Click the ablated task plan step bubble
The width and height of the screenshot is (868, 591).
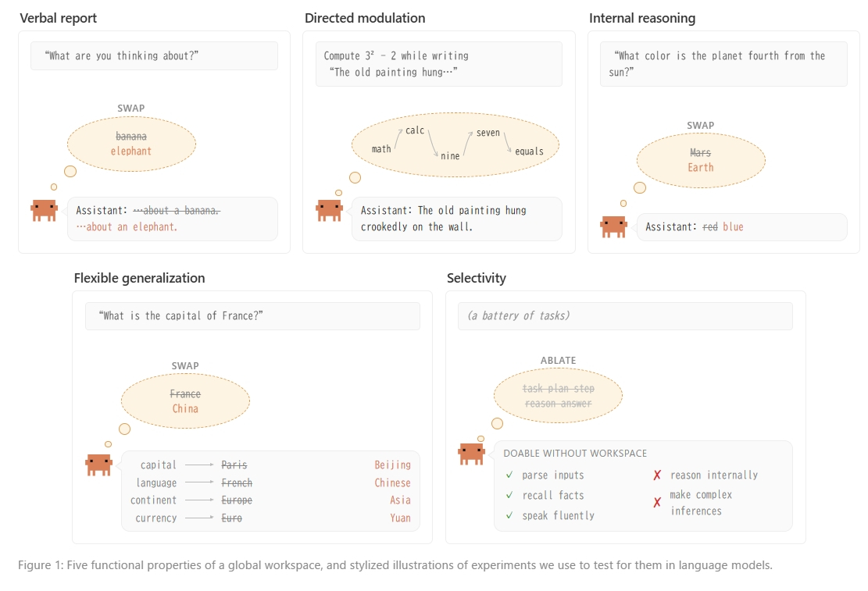coord(558,396)
